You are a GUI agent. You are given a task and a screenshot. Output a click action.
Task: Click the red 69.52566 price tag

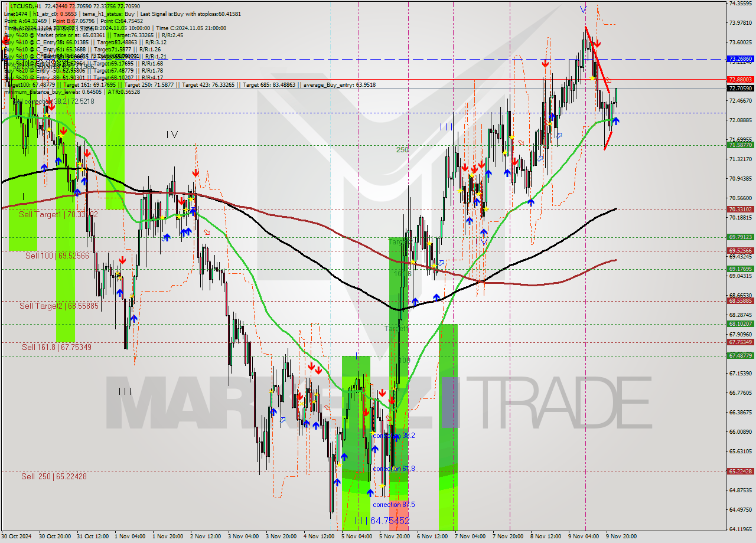click(740, 250)
